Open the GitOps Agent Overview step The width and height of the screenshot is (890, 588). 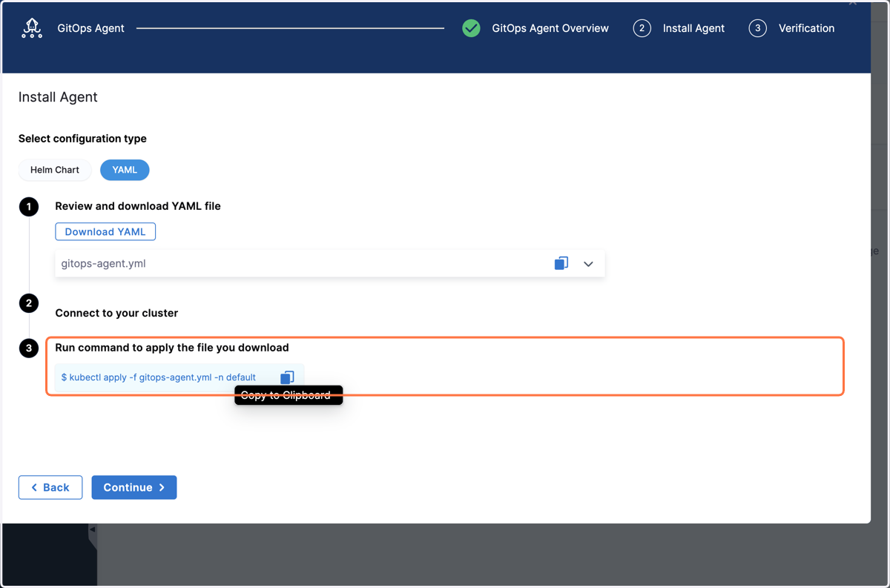[550, 28]
